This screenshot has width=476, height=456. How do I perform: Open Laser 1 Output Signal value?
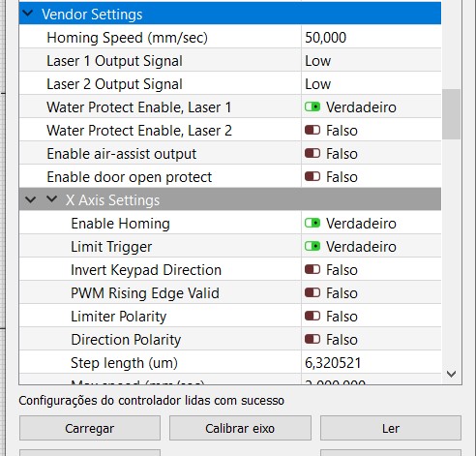coord(372,61)
